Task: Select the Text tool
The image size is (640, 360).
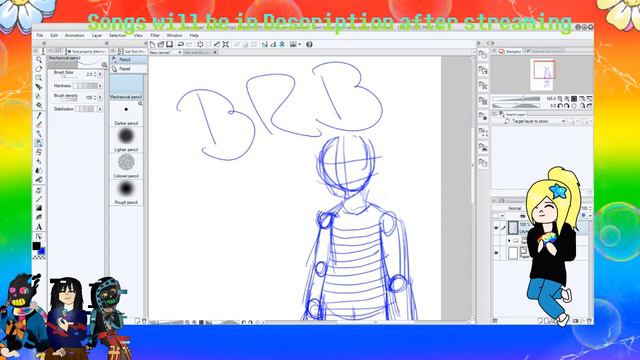Action: click(x=39, y=227)
